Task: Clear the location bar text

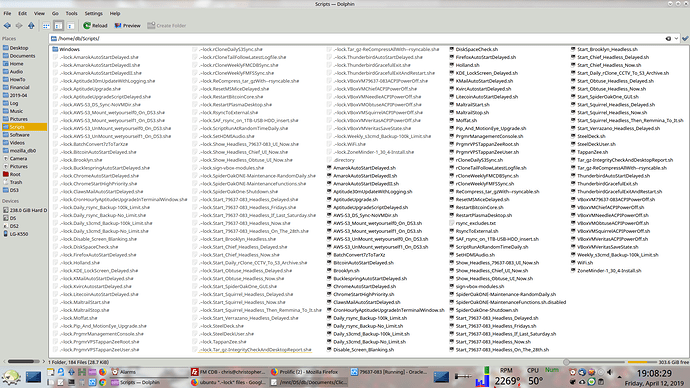Action: pyautogui.click(x=668, y=39)
